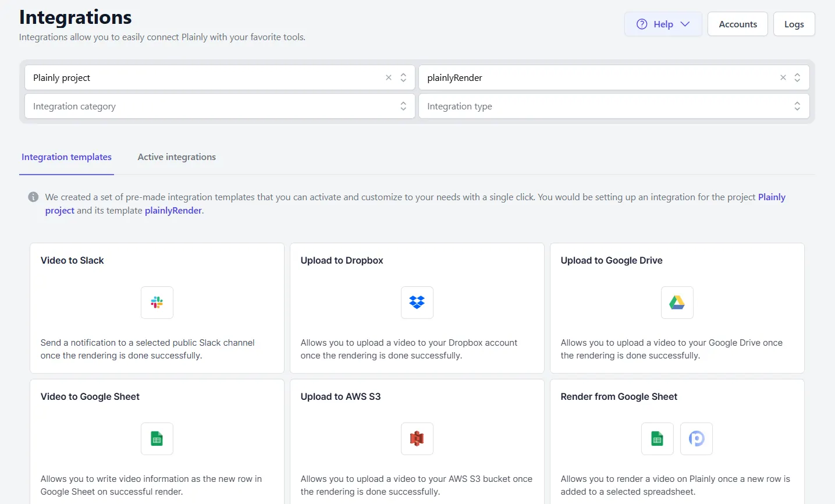The image size is (835, 504).
Task: Clear the Plainly project selection
Action: (x=389, y=77)
